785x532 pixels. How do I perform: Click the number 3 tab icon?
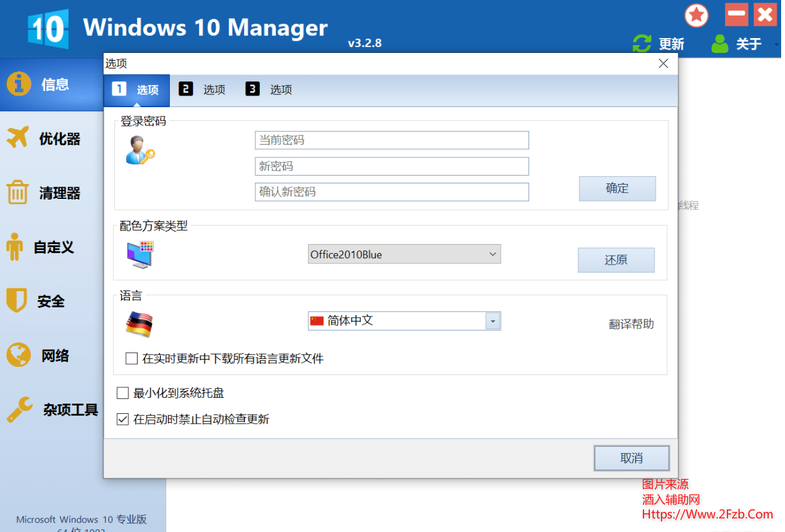tap(253, 89)
